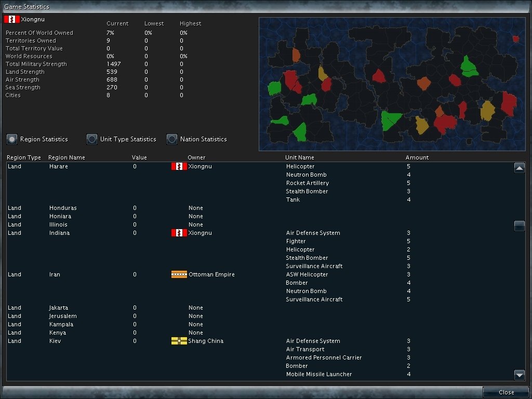Viewport: 532px width, 399px height.
Task: Click the Owner column header
Action: [x=196, y=157]
